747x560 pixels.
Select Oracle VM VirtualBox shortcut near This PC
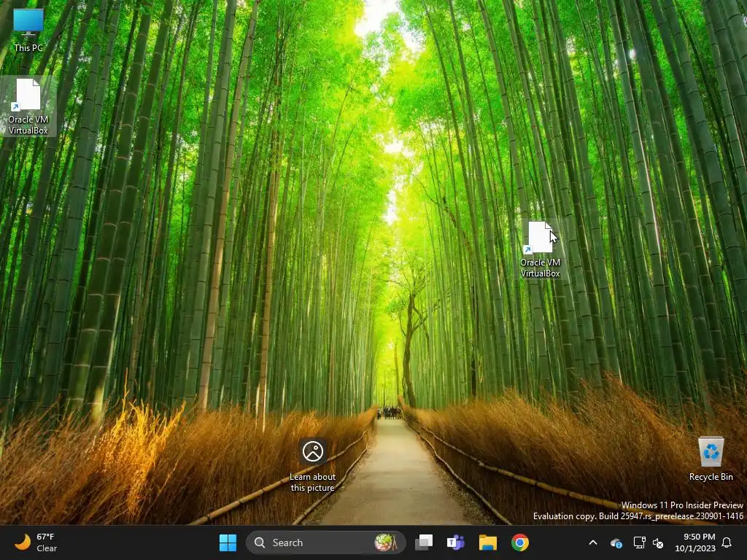pos(28,106)
